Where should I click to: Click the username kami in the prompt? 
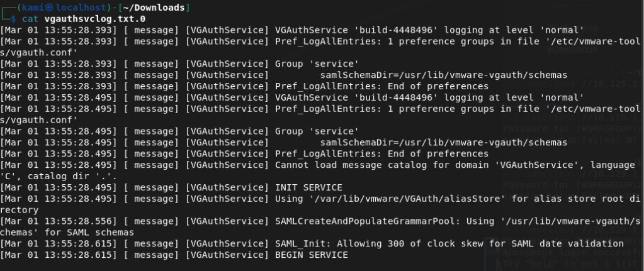click(26, 8)
